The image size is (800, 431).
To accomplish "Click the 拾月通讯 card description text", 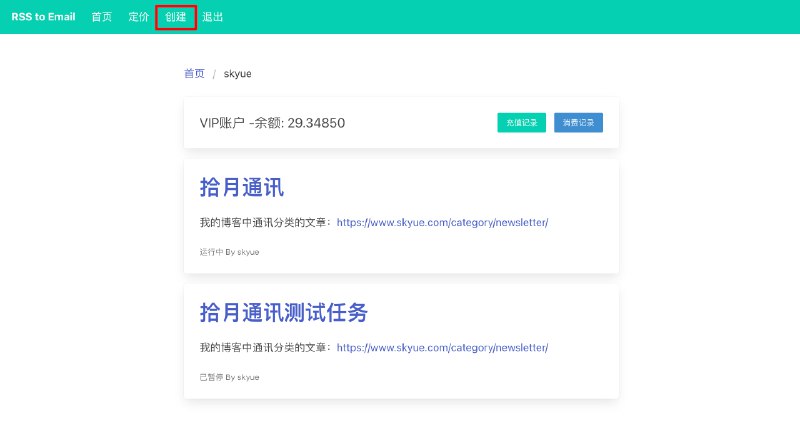I will pos(265,223).
